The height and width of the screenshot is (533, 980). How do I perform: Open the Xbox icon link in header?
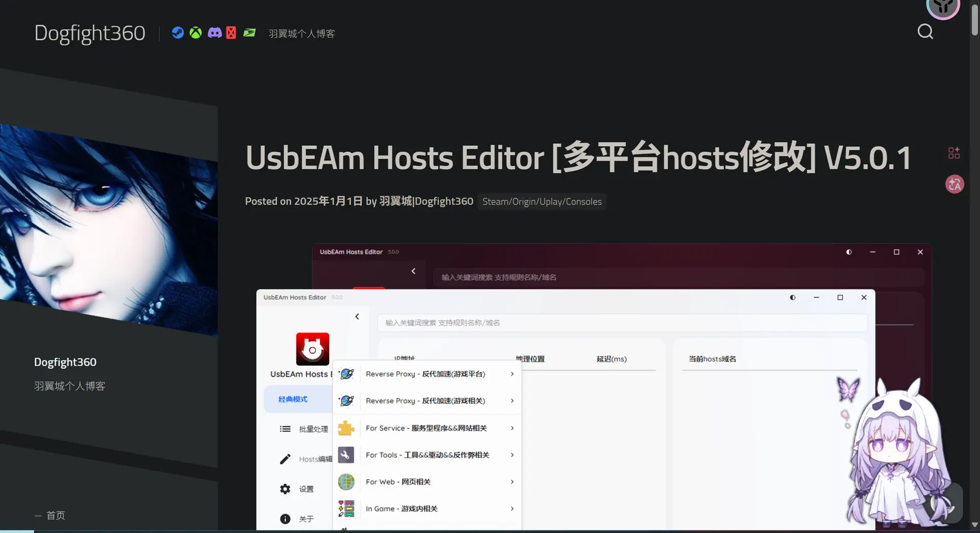coord(195,33)
